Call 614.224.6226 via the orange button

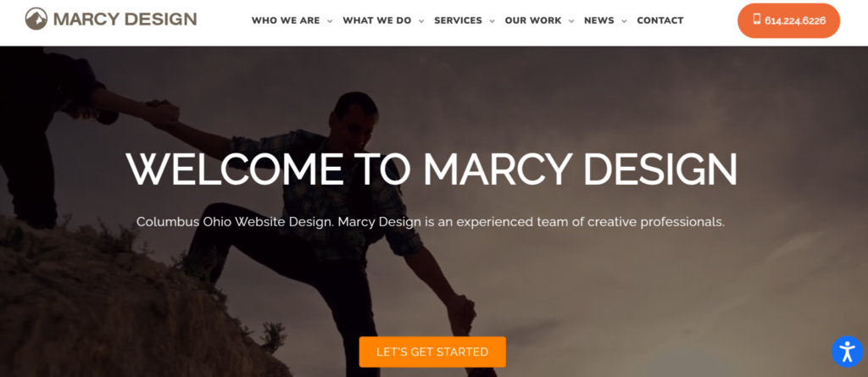[789, 20]
